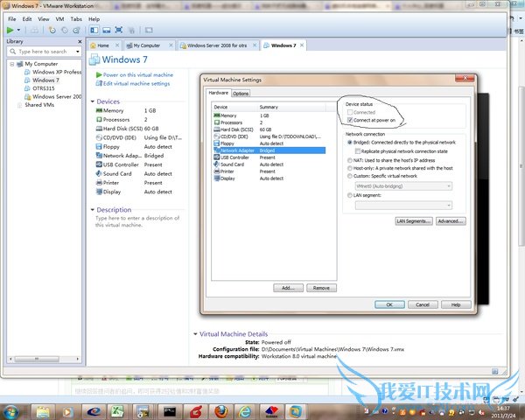The height and width of the screenshot is (420, 525).
Task: Select Printer in settings device list
Action: click(x=269, y=171)
